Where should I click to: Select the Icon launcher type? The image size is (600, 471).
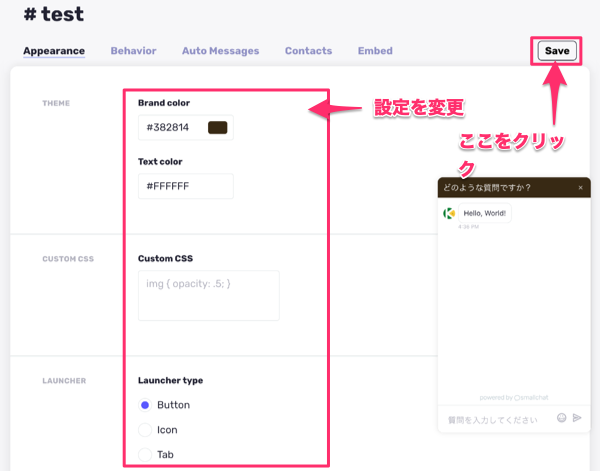pyautogui.click(x=145, y=430)
